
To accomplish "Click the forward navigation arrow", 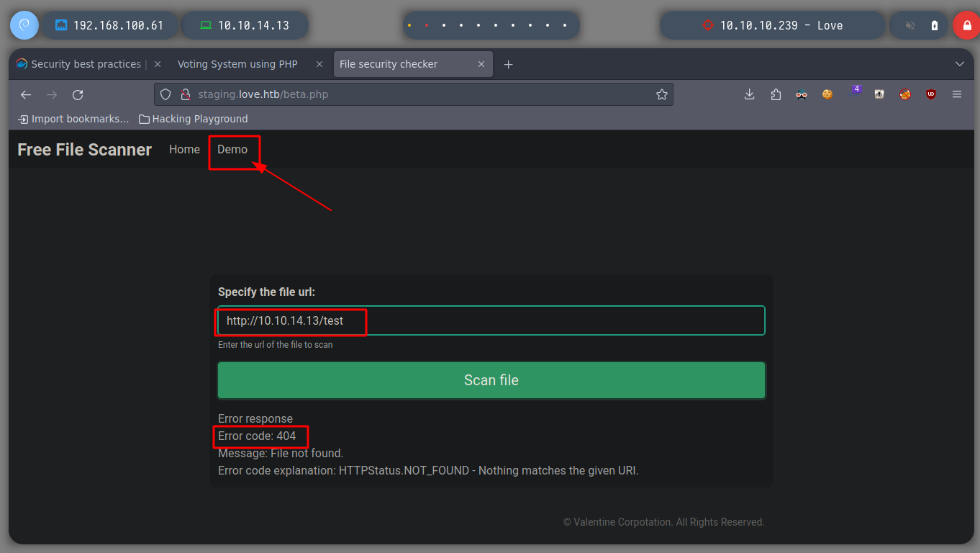I will (52, 94).
